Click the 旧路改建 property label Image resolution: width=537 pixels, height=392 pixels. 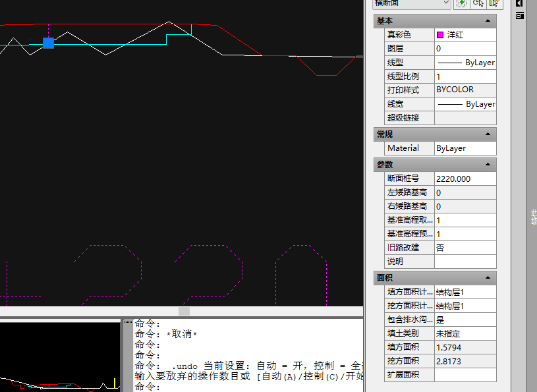pyautogui.click(x=403, y=248)
